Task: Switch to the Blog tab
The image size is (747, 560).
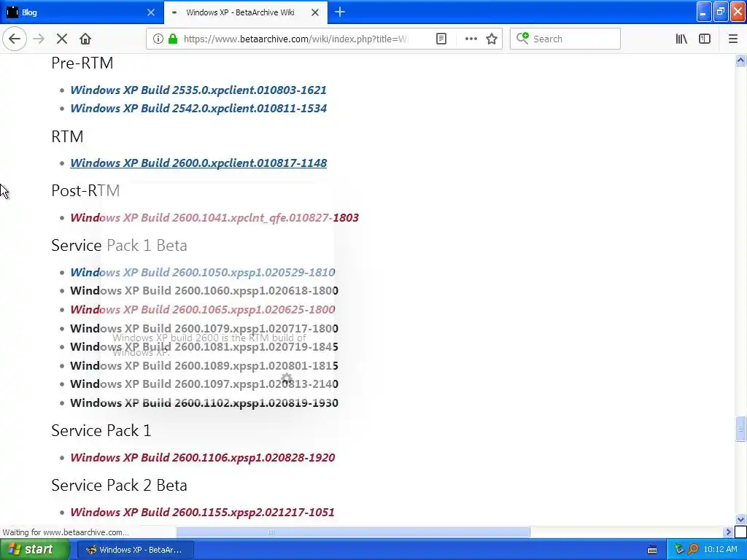Action: (x=82, y=12)
